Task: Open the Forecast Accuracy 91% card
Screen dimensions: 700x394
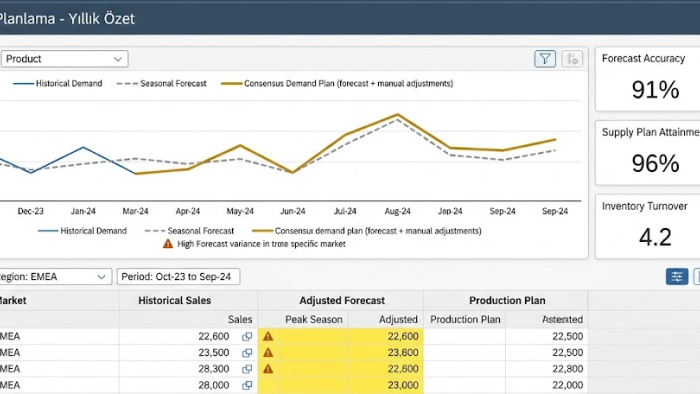Action: click(x=648, y=79)
